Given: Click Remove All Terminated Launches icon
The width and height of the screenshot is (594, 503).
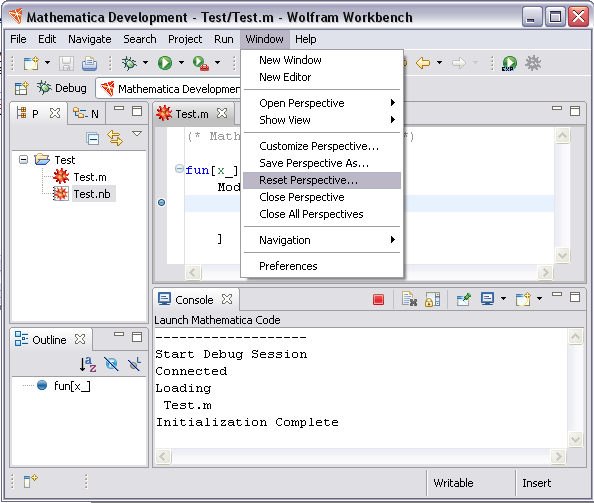Looking at the screenshot, I should (410, 300).
